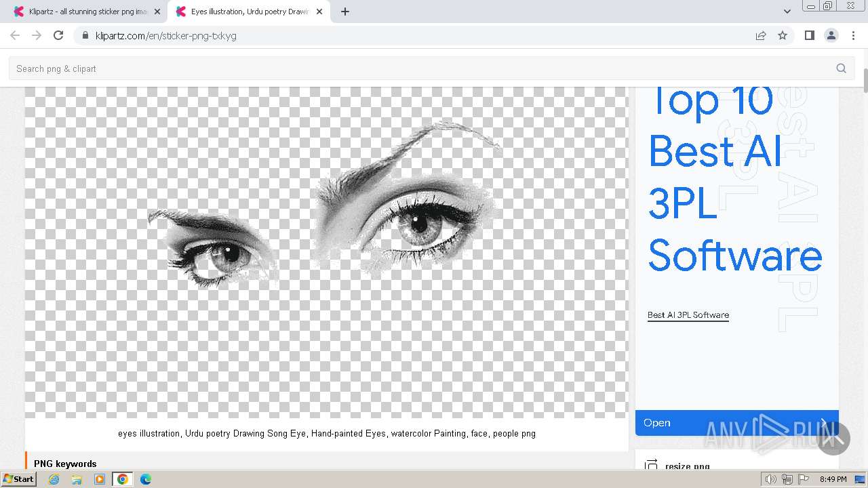Open the Chrome profile menu
Screen dimensions: 868x488
[831, 35]
